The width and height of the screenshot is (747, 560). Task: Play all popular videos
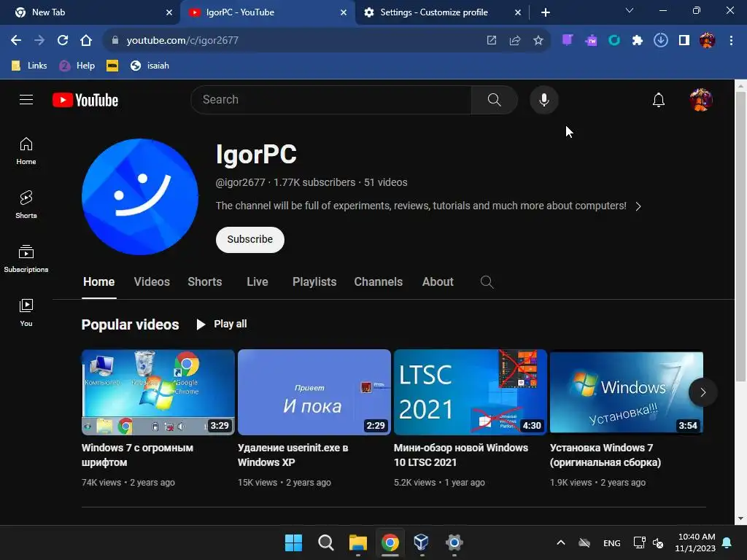(x=222, y=324)
